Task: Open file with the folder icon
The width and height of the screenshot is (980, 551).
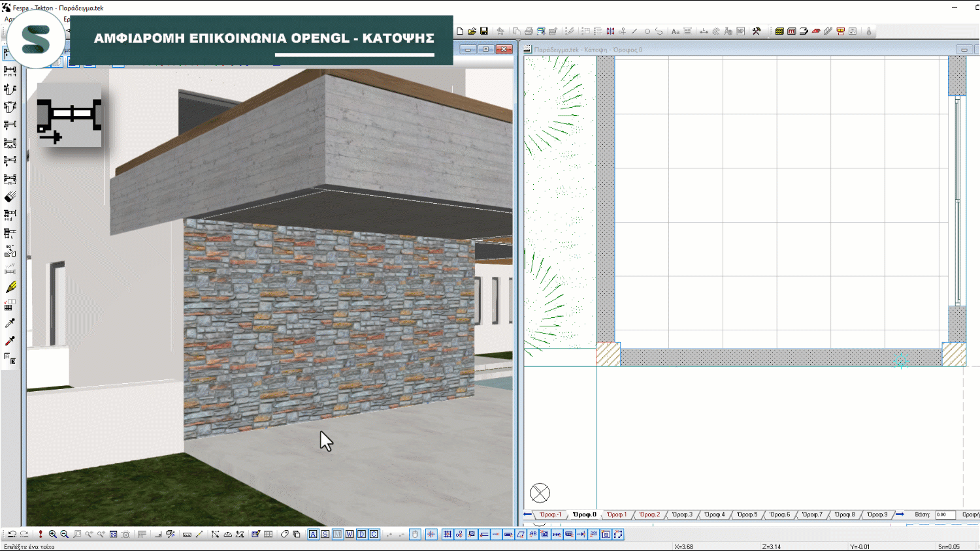Action: coord(472,31)
